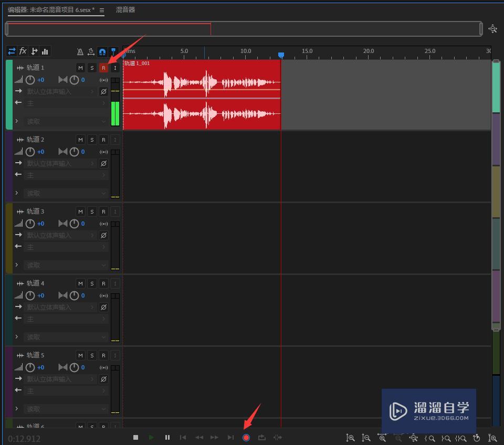Open automation mode dropdown of 轨道 3

(66, 265)
